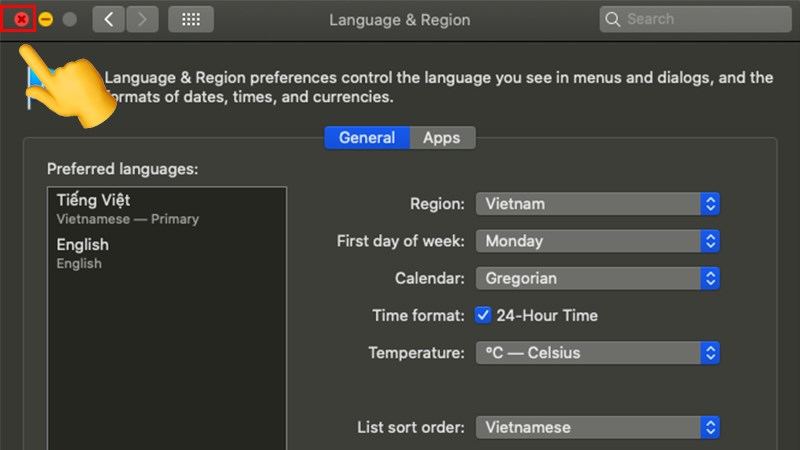Uncheck the 24-Hour Time checkbox
Image resolution: width=800 pixels, height=450 pixels.
[x=483, y=315]
